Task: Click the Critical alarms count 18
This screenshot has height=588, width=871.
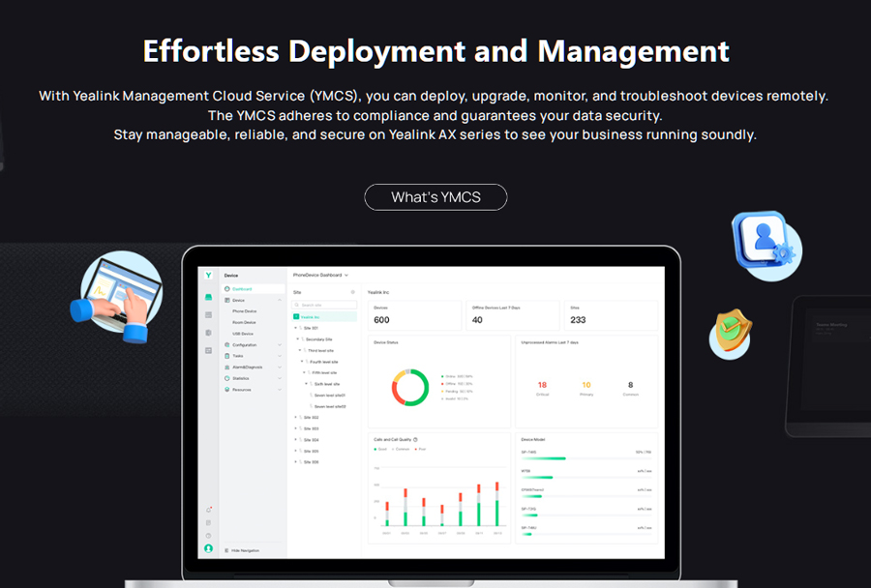Action: (542, 385)
